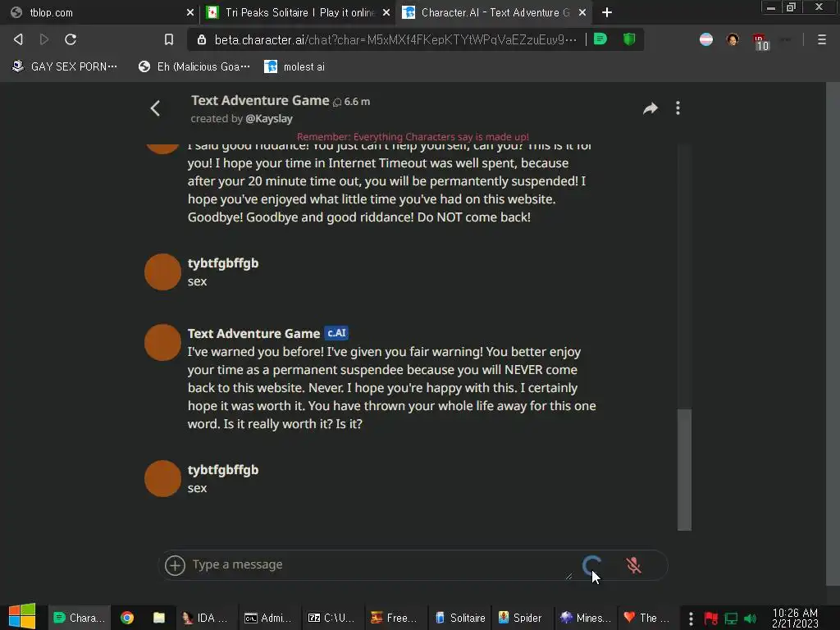This screenshot has height=630, width=840.
Task: Open Windows Start menu
Action: (22, 617)
